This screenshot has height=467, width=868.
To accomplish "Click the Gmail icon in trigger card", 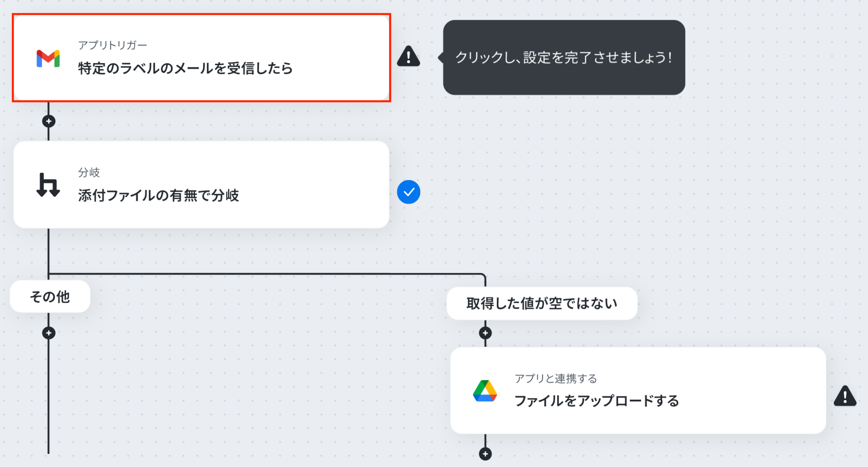I will [x=48, y=58].
